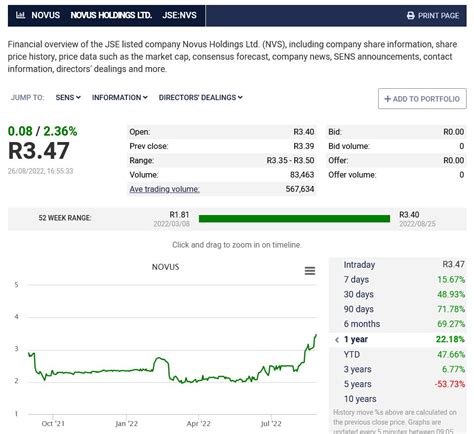Screen dimensions: 474x434
Task: Click the printer icon in header
Action: pos(411,16)
